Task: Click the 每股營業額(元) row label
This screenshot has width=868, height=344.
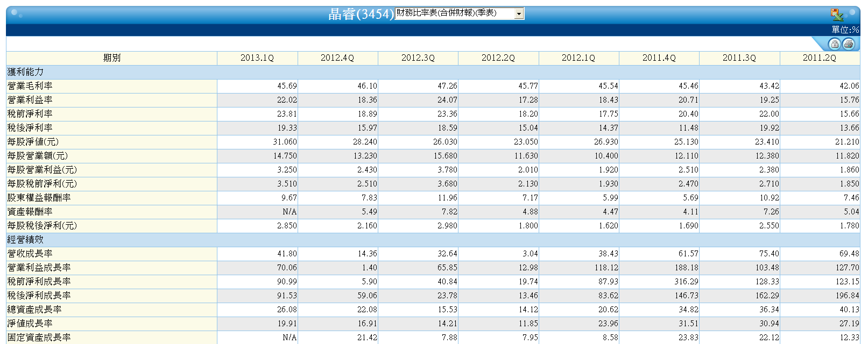Action: pos(38,156)
